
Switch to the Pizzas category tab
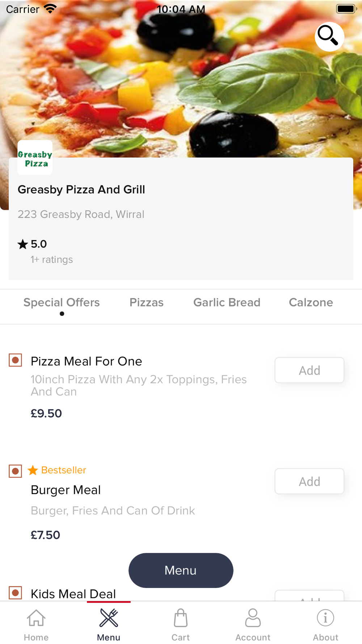coord(147,303)
